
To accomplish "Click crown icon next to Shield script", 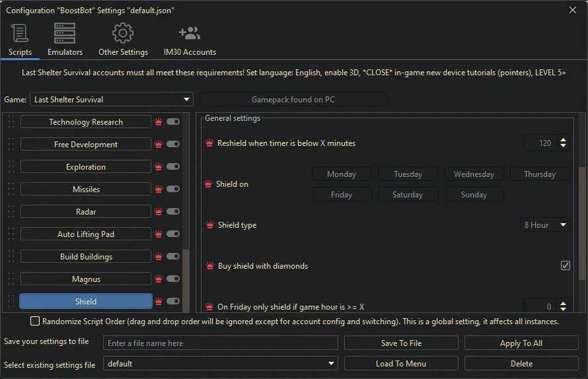I will (159, 301).
